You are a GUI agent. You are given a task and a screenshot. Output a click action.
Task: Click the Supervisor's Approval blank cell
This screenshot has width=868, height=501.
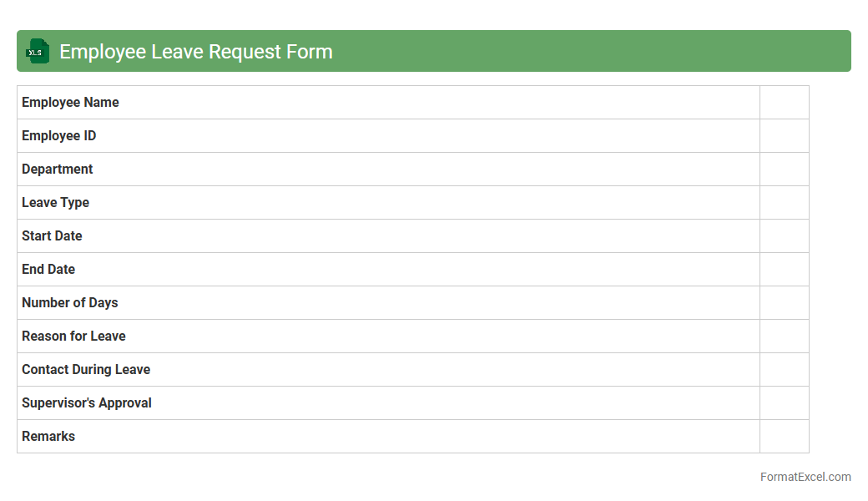click(x=784, y=403)
